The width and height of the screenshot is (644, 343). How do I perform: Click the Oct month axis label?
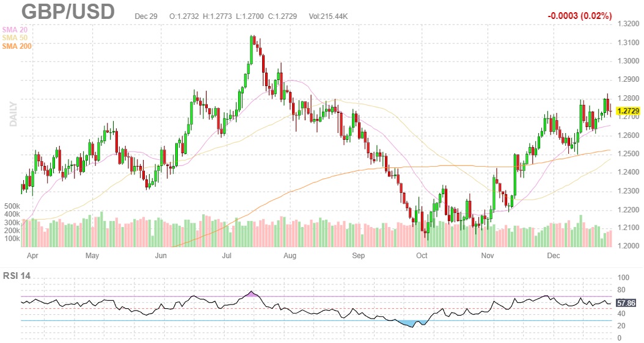pyautogui.click(x=422, y=256)
